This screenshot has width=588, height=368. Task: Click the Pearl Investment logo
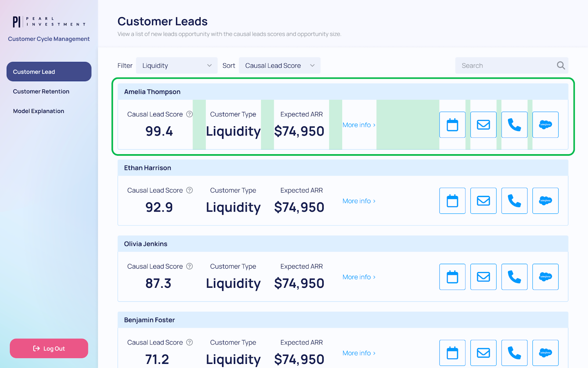[x=49, y=22]
